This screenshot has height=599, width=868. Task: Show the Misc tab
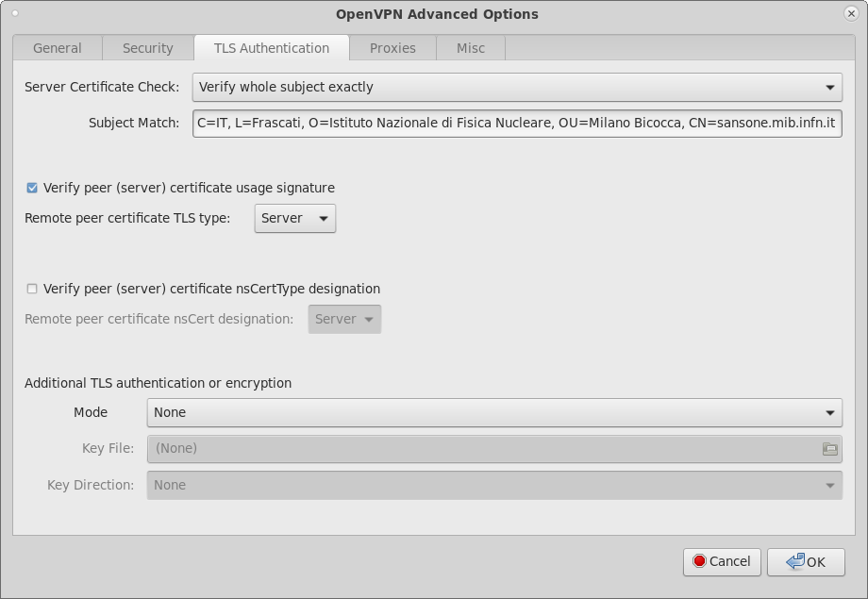[x=471, y=48]
